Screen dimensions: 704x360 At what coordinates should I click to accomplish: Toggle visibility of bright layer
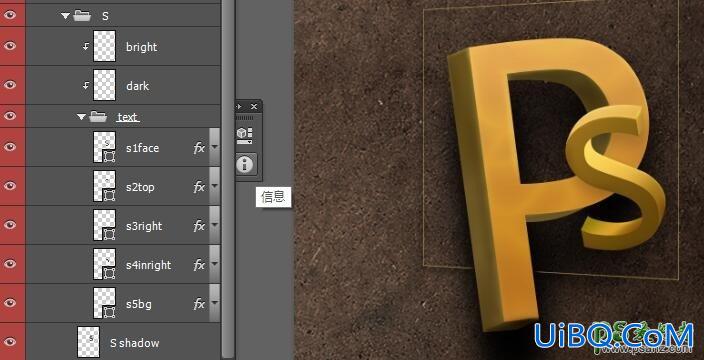(x=9, y=46)
